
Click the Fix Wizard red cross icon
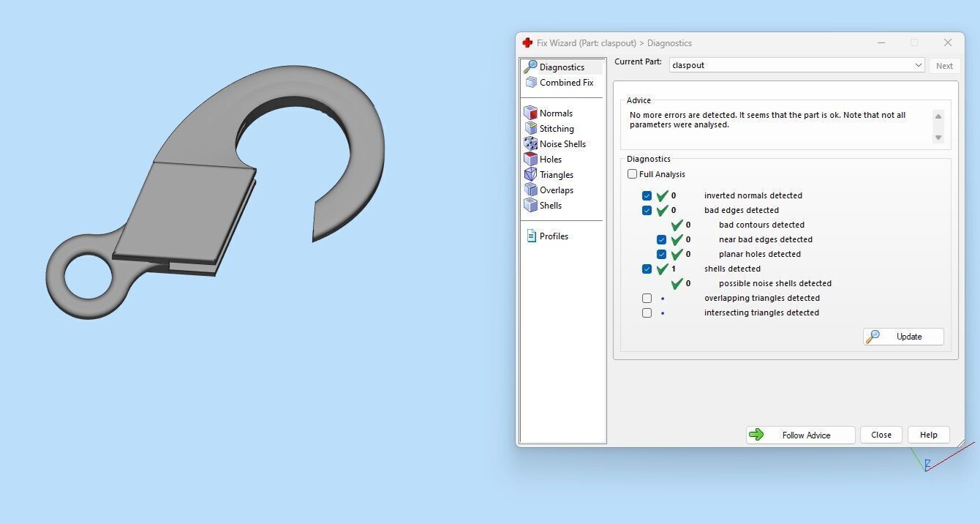click(527, 43)
